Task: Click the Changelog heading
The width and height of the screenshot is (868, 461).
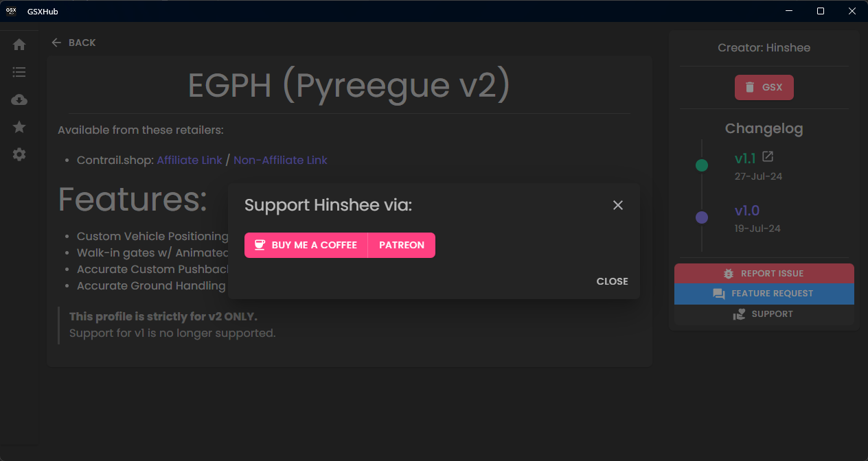Action: (764, 128)
